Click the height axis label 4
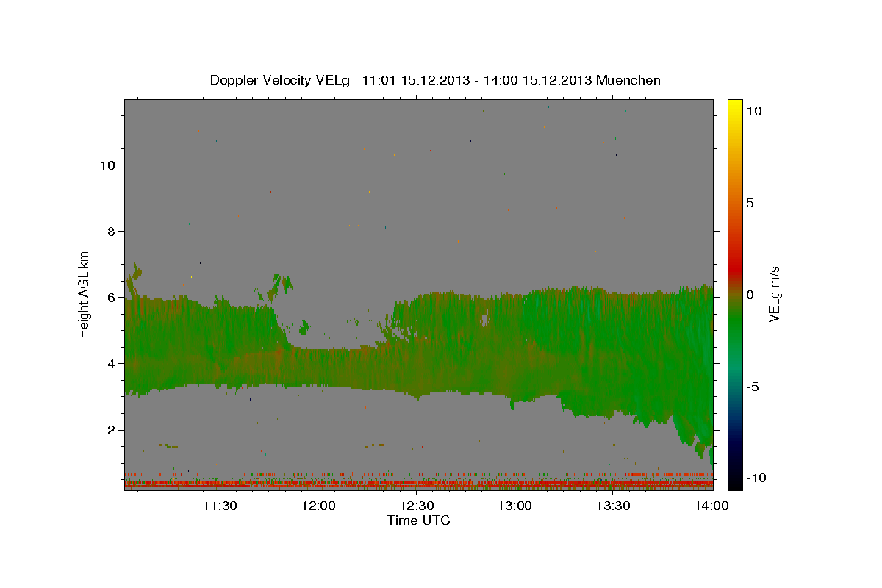The image size is (882, 588). (x=110, y=364)
